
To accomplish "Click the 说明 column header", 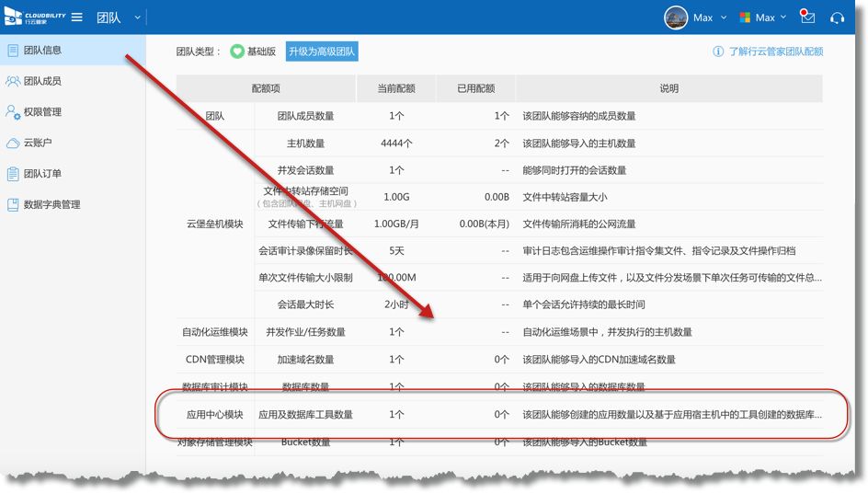I will tap(668, 88).
